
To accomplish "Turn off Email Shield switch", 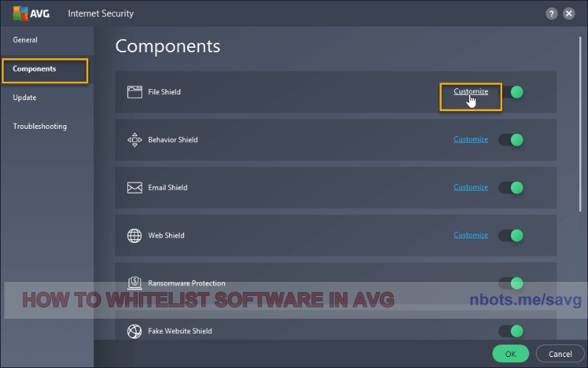I will pyautogui.click(x=511, y=188).
